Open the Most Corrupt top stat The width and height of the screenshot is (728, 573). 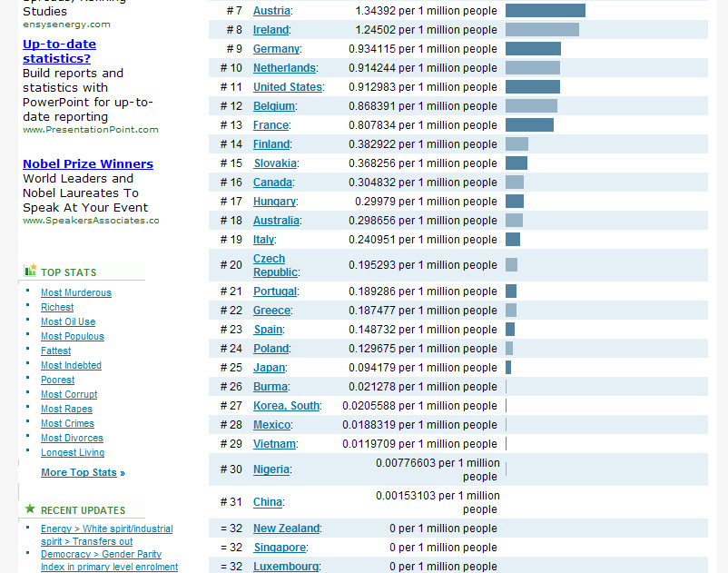[x=69, y=394]
